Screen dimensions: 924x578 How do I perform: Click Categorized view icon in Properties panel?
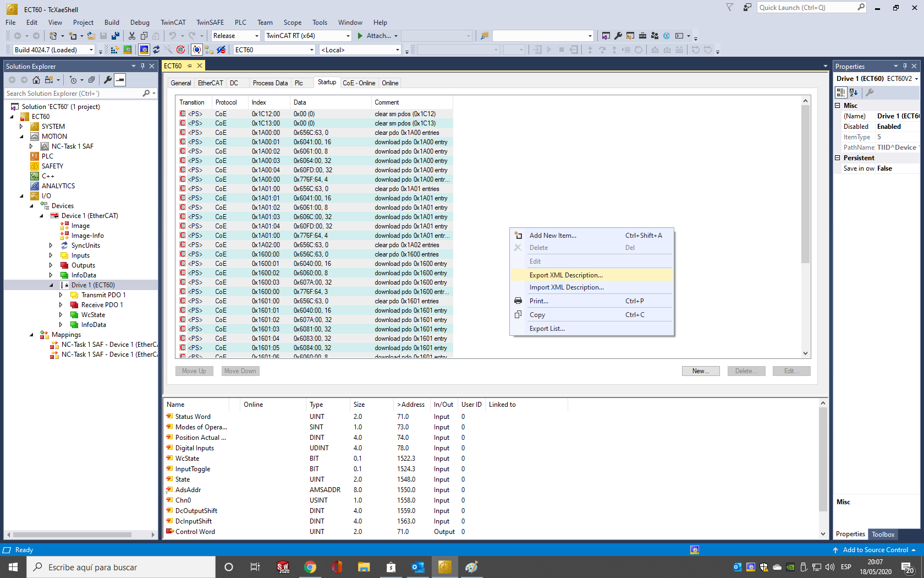pyautogui.click(x=841, y=92)
